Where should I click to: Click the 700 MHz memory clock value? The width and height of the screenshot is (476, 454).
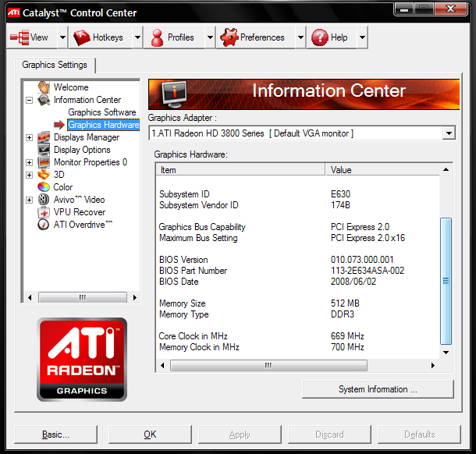[x=347, y=347]
